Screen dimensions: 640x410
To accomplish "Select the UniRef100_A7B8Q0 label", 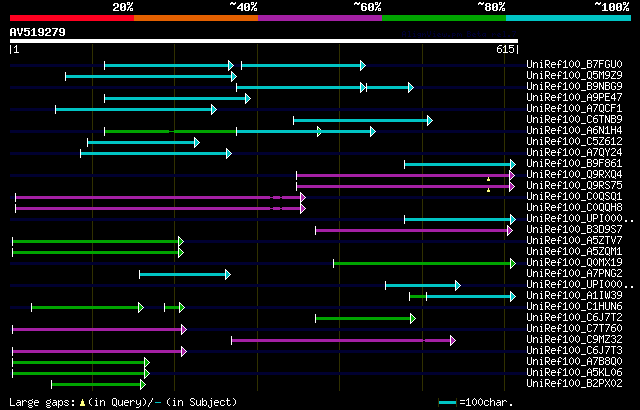I will pyautogui.click(x=574, y=362).
